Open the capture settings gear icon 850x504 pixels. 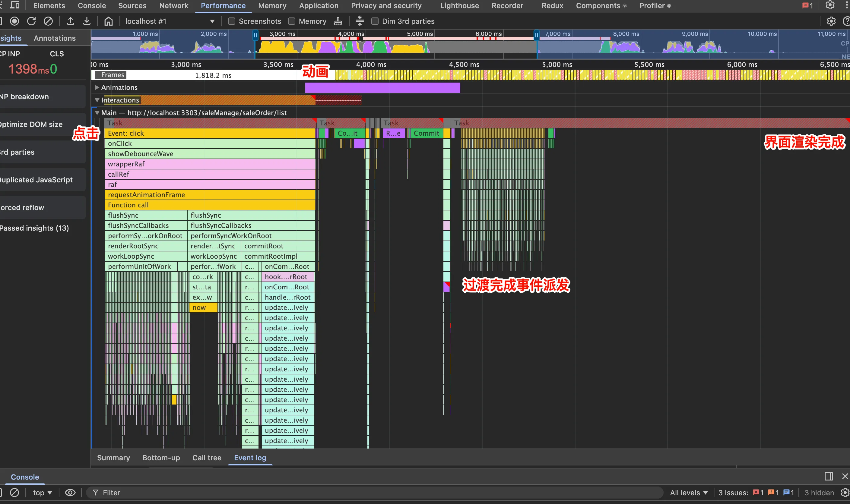pos(831,21)
